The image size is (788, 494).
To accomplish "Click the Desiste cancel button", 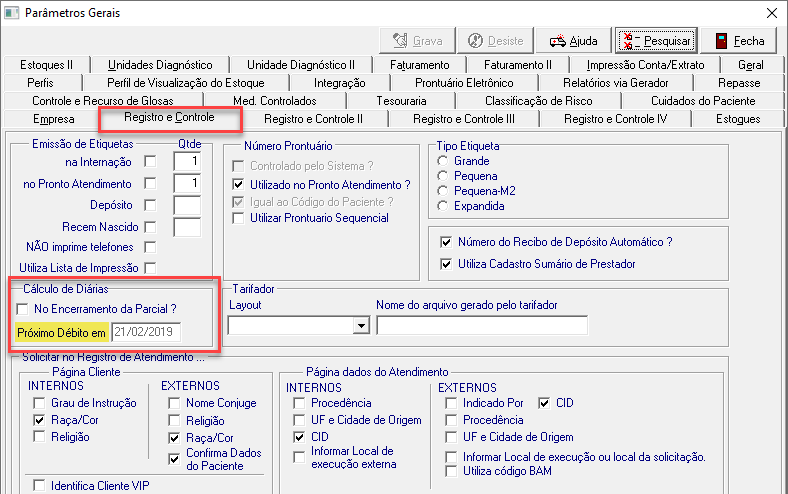I will [x=496, y=41].
